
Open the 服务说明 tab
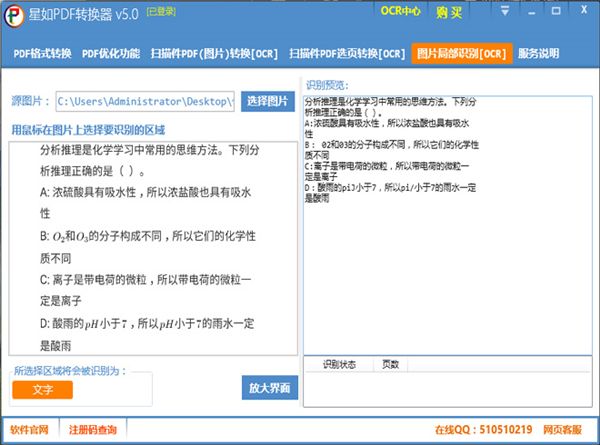(538, 54)
